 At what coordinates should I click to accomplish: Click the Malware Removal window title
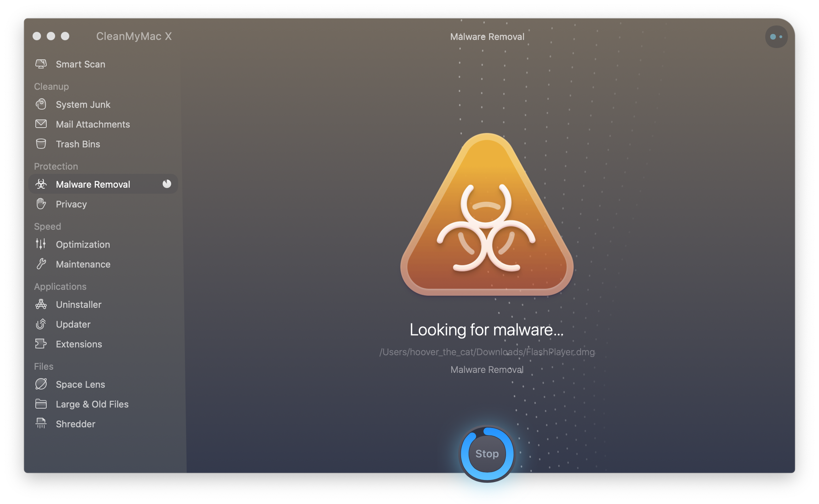coord(487,37)
